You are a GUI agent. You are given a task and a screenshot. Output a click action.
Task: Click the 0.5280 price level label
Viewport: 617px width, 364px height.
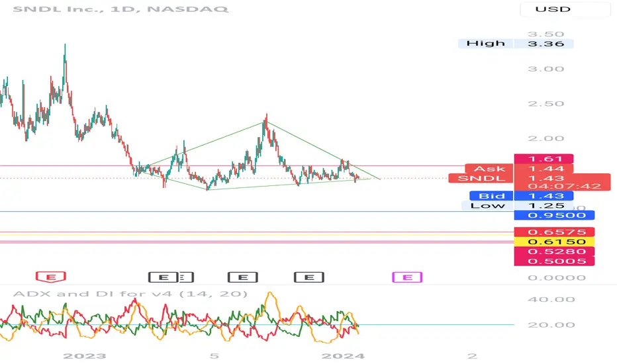point(554,251)
